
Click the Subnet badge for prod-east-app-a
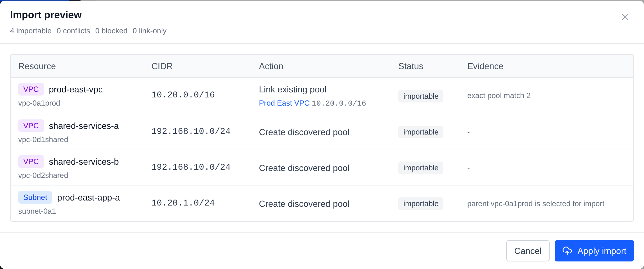[x=35, y=197]
